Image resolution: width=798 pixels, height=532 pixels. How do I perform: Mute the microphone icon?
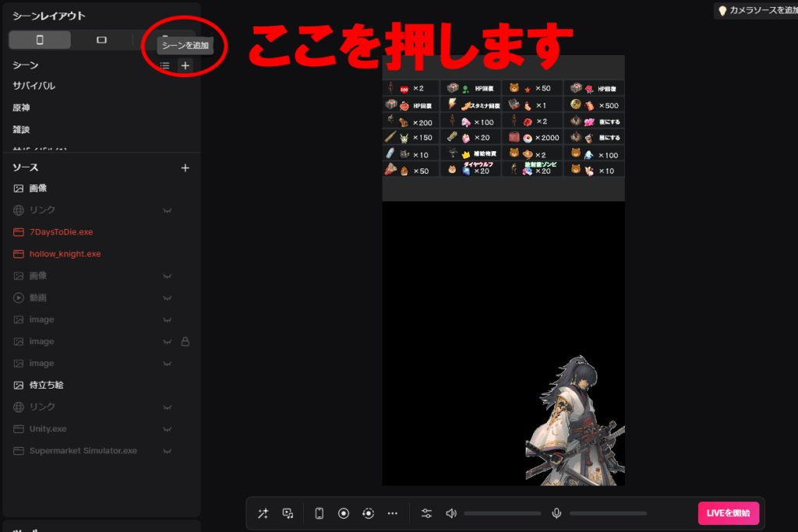556,513
